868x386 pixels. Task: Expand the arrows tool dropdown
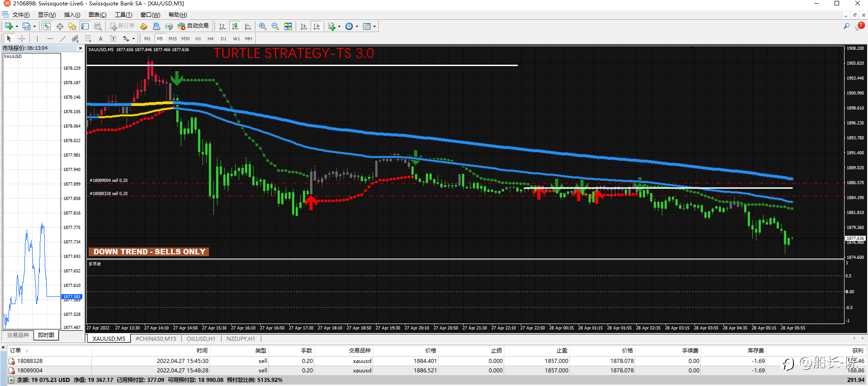coord(133,38)
